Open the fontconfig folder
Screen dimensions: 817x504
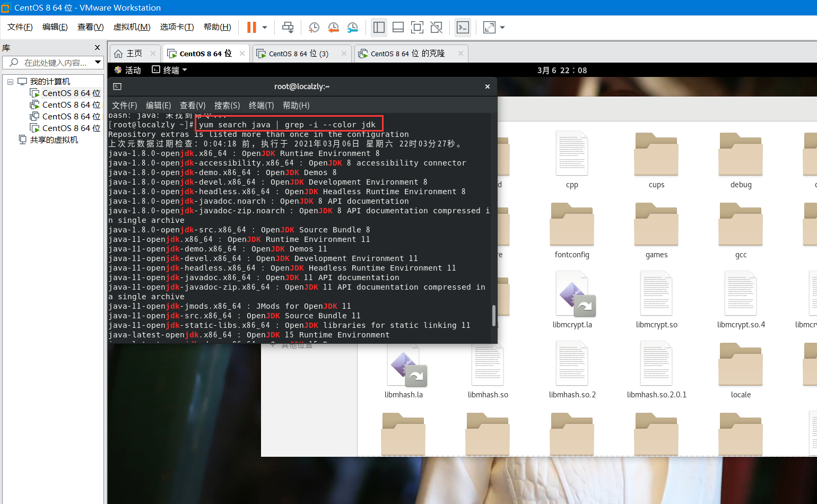tap(572, 230)
